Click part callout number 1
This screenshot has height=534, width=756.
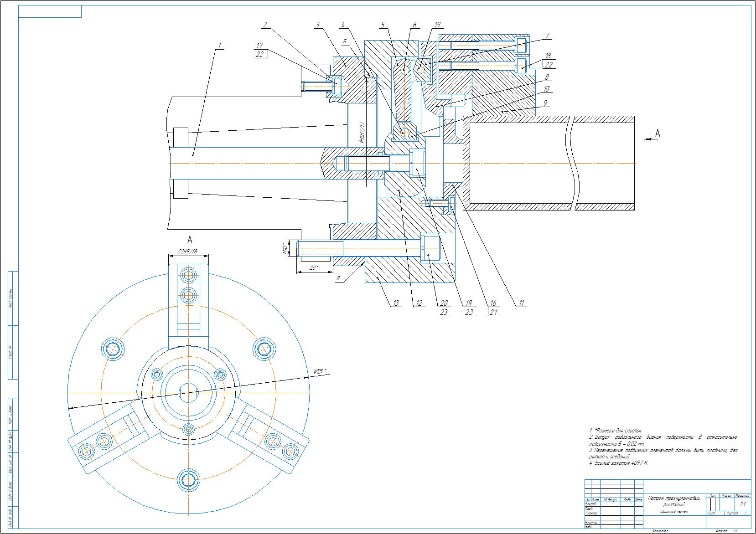219,46
